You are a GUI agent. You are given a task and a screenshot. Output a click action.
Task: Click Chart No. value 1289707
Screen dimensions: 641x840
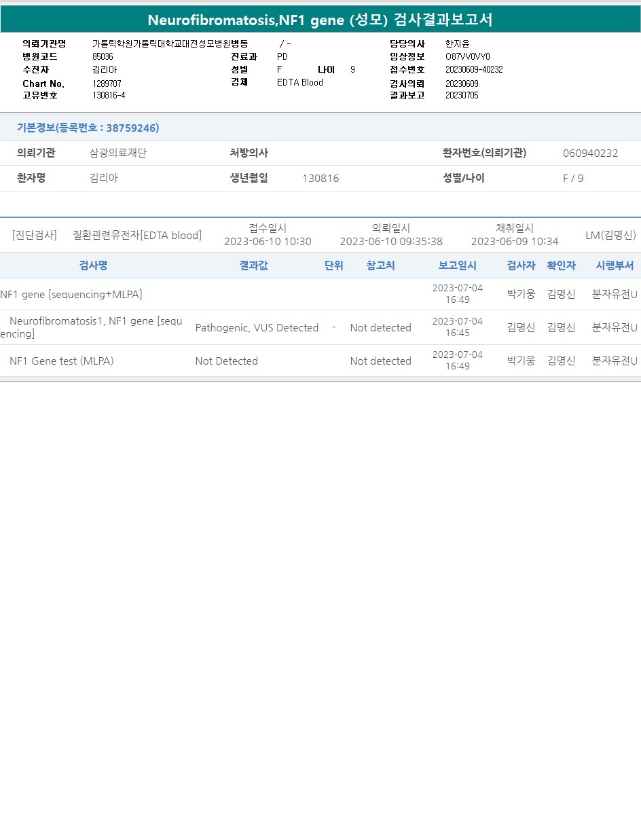point(107,84)
